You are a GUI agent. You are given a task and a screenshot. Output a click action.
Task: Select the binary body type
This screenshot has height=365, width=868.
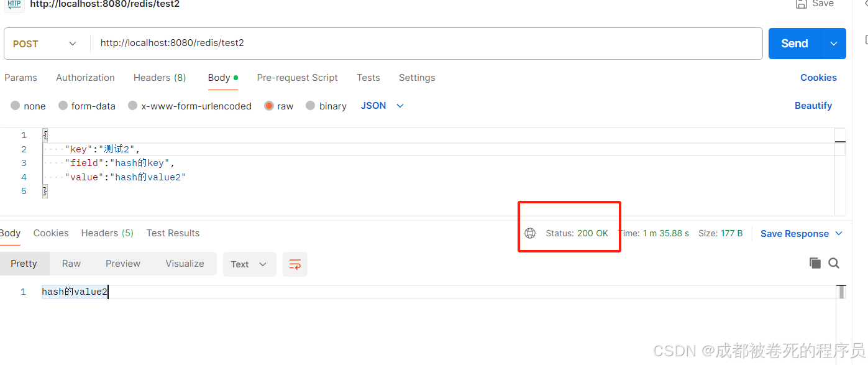point(326,106)
